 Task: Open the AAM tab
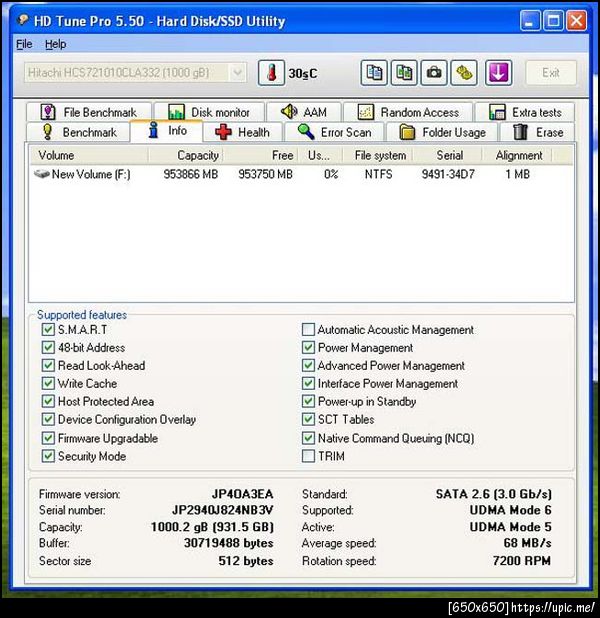pyautogui.click(x=304, y=112)
